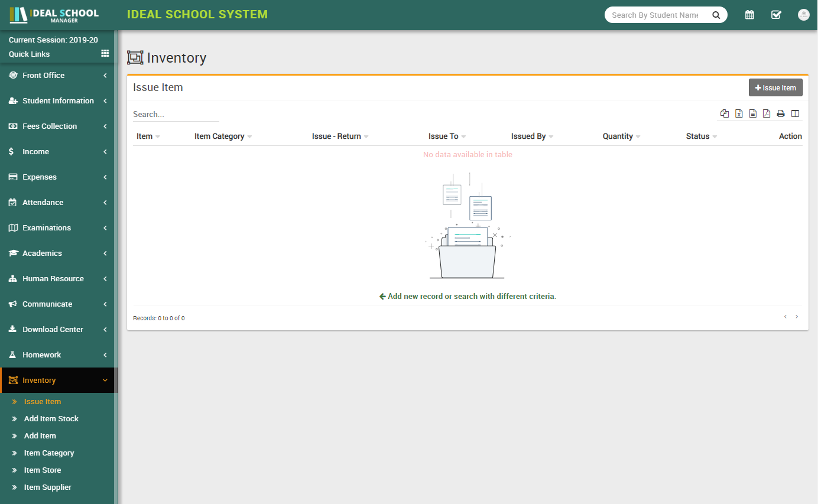Click the Download Center download icon

(12, 329)
